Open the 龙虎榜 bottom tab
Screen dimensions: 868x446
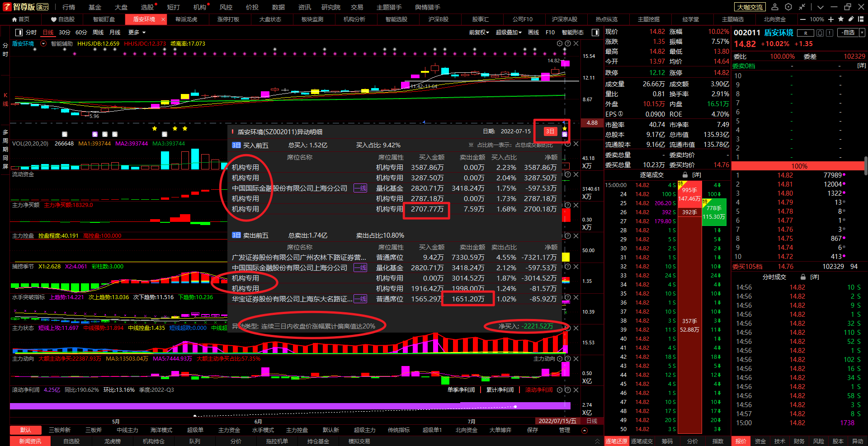click(x=113, y=441)
